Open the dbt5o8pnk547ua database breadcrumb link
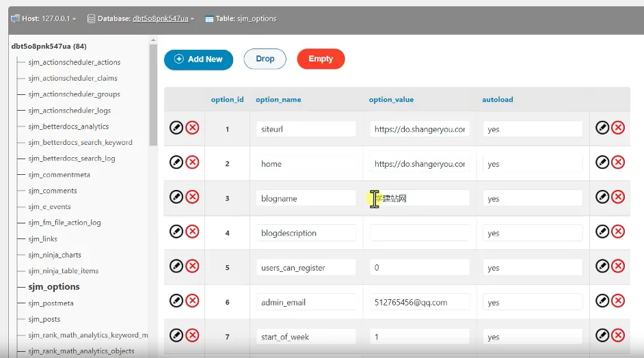644x358 pixels. coord(160,18)
